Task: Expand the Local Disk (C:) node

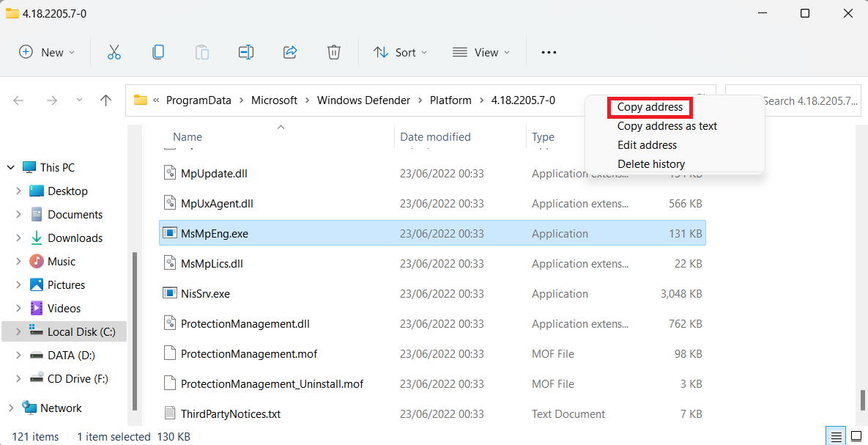Action: (x=18, y=332)
